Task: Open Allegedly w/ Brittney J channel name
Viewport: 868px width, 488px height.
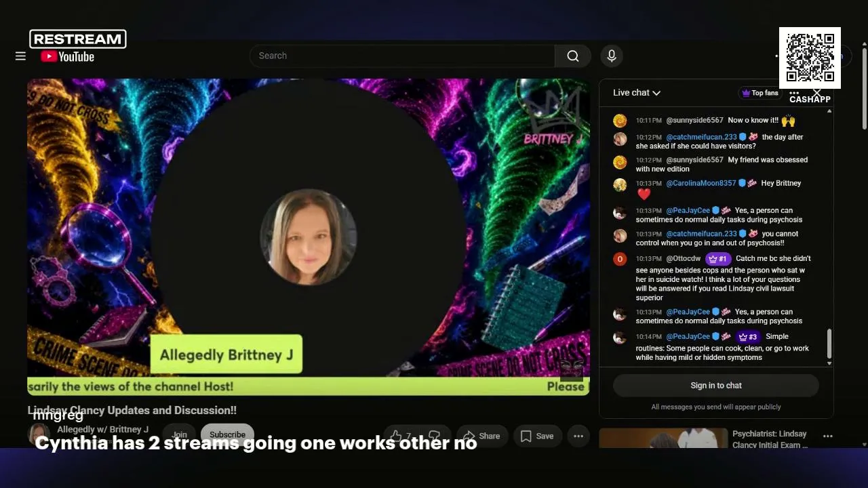Action: (x=102, y=430)
